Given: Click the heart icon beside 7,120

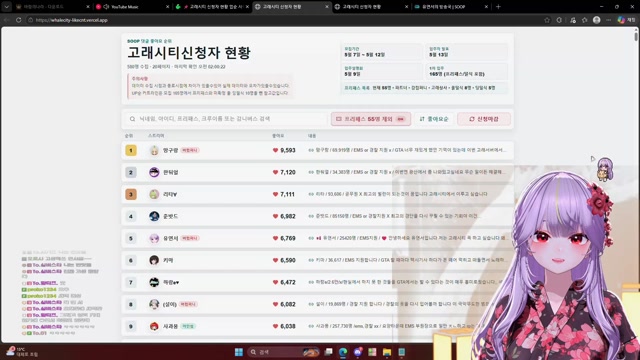Looking at the screenshot, I should (x=275, y=172).
